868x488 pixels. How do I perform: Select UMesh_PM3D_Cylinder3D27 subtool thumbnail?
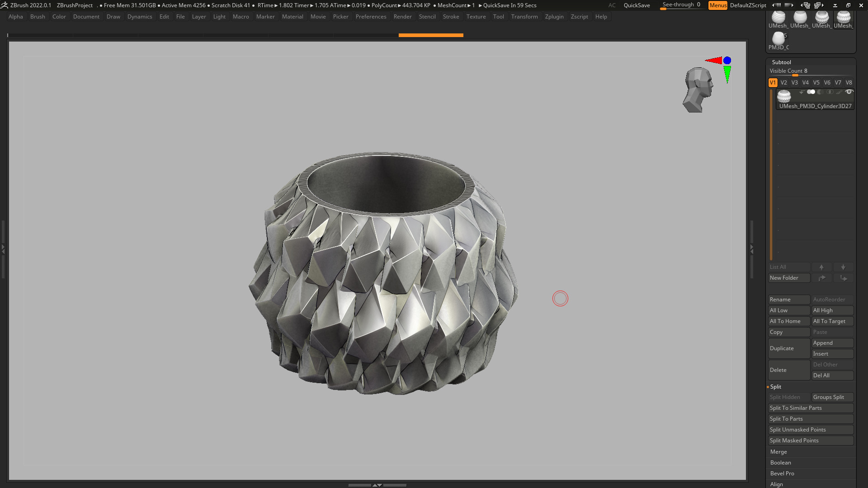[x=784, y=96]
